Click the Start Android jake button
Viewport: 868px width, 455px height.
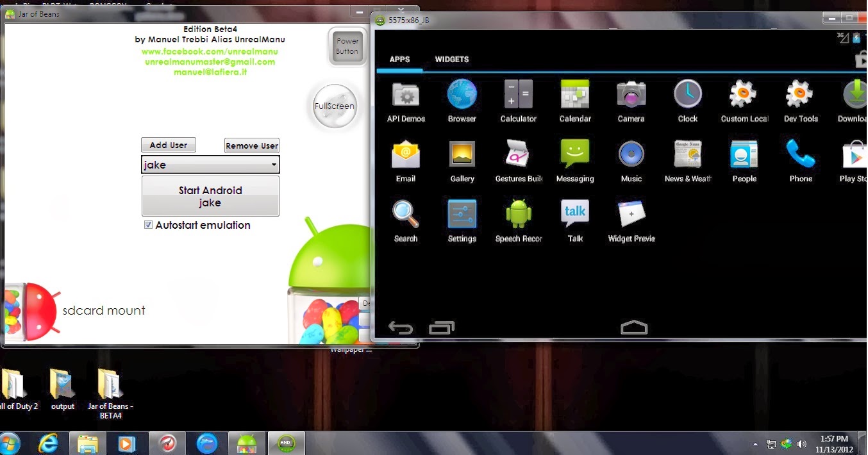point(210,196)
